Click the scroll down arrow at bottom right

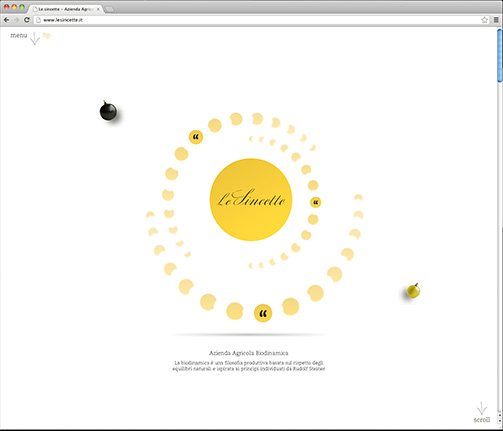pos(482,408)
